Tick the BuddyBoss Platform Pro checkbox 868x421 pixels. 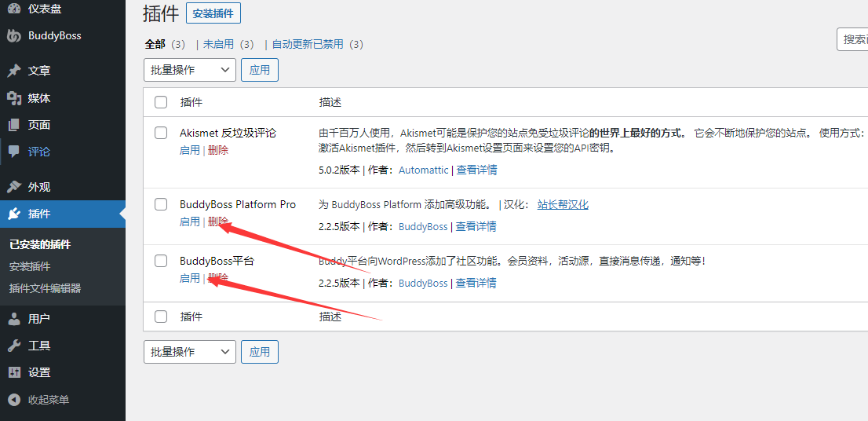point(161,204)
